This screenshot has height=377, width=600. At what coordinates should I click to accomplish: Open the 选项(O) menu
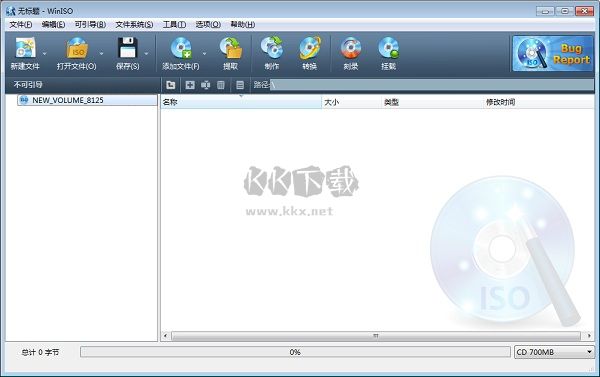(x=208, y=24)
